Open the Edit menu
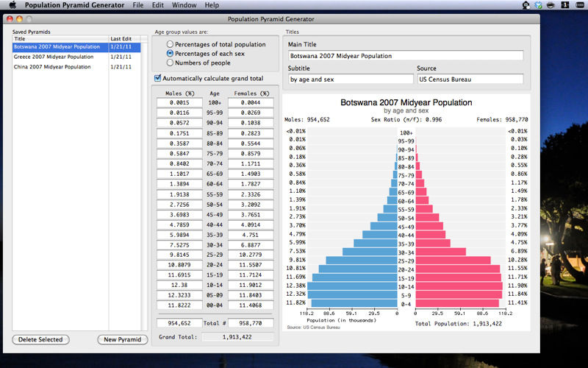 158,5
